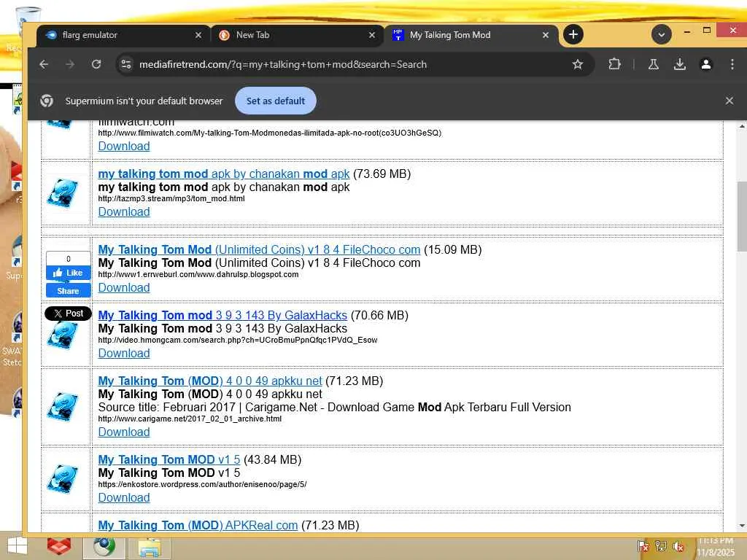
Task: Open My Talking Tom (MOD) apkku net link
Action: point(209,381)
